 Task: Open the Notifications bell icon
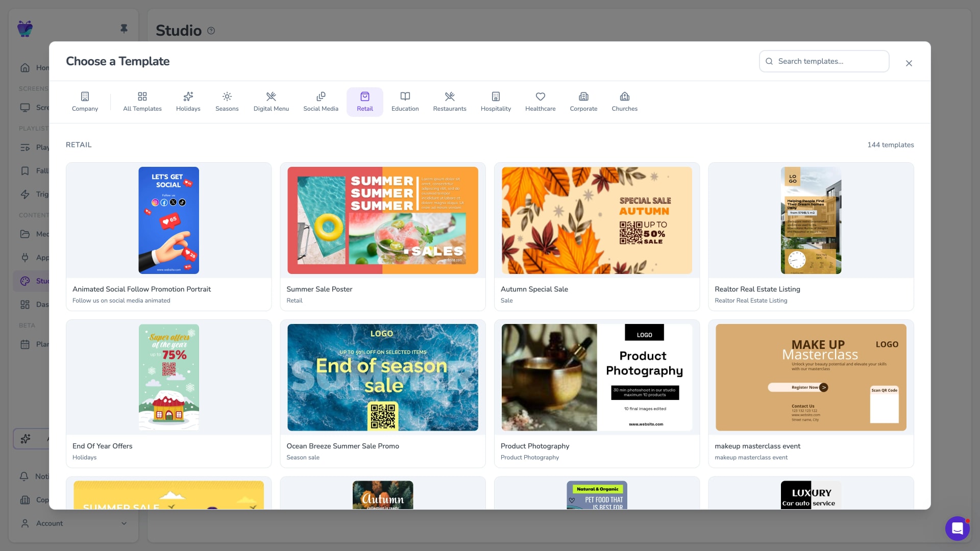coord(24,477)
